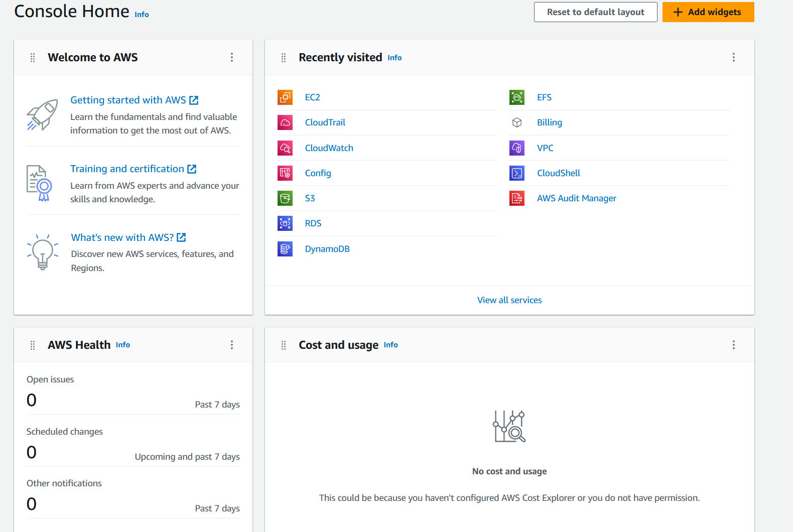
Task: Open the Config service link
Action: click(318, 173)
